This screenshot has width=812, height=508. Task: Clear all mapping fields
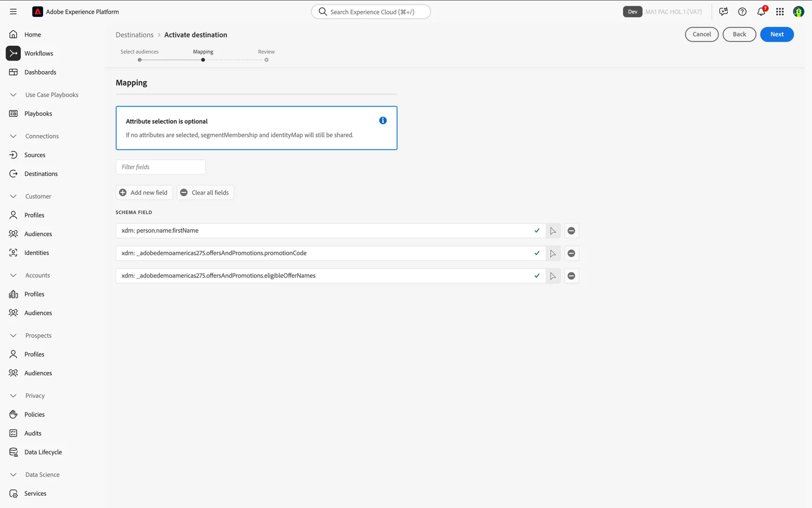point(205,192)
